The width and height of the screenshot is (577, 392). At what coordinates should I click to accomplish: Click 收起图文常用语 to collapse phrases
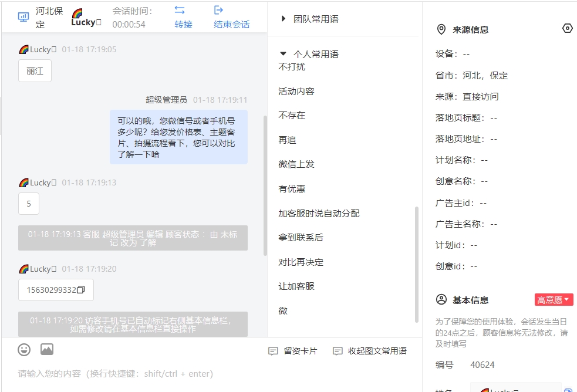point(377,351)
